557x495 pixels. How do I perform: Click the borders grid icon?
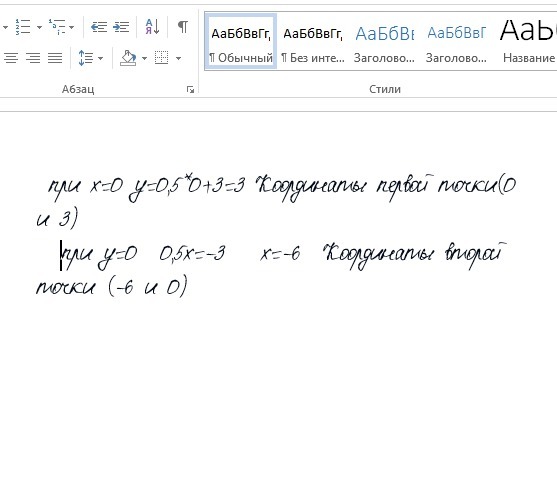tap(162, 58)
